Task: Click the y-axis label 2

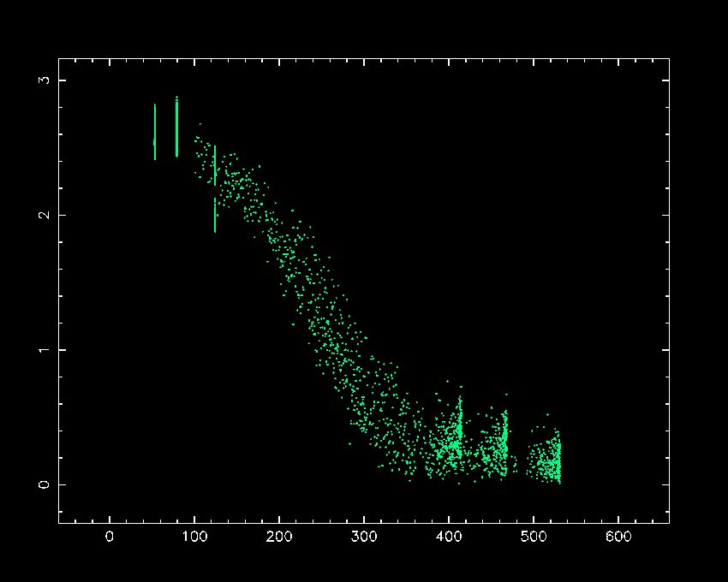Action: (x=44, y=215)
